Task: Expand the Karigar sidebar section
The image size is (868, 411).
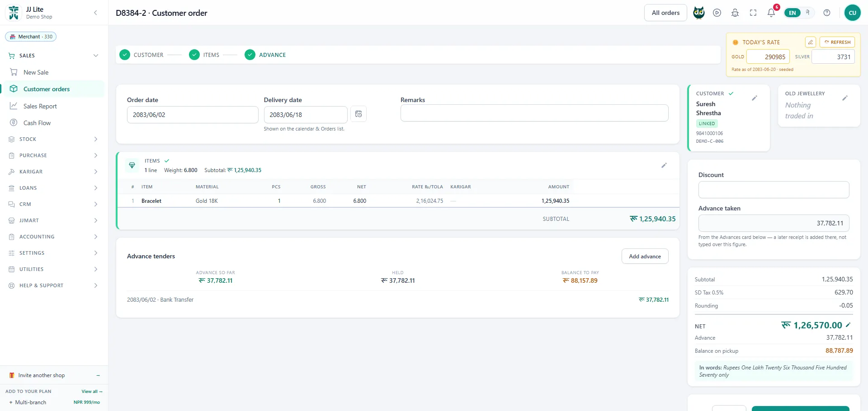Action: click(x=54, y=172)
